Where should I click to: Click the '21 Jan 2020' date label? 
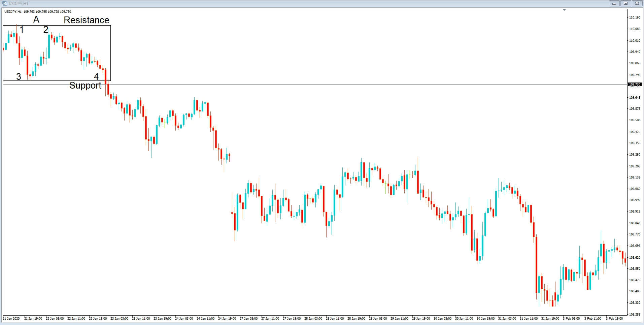click(11, 319)
